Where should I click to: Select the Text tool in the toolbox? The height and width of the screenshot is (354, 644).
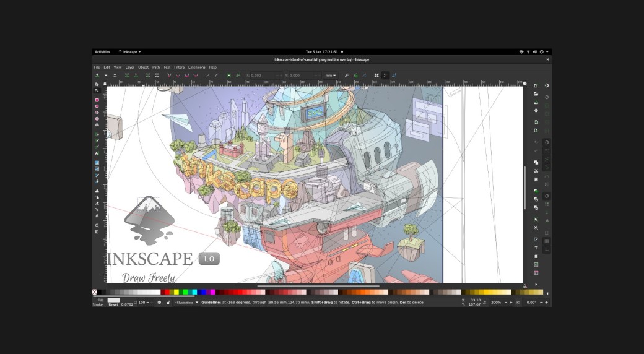[97, 153]
